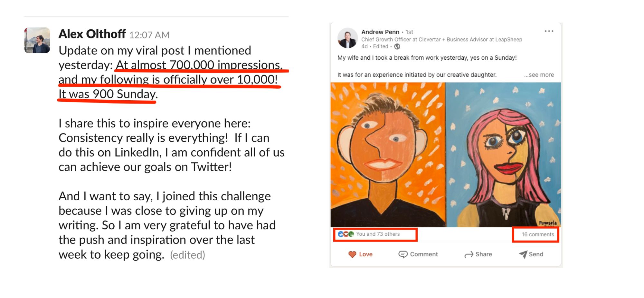Image resolution: width=644 pixels, height=298 pixels.
Task: Click Alex Olthoff sender name
Action: click(92, 34)
